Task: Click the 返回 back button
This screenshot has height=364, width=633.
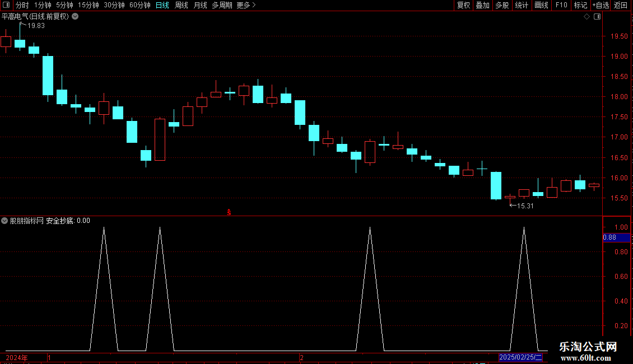Action: [x=621, y=5]
